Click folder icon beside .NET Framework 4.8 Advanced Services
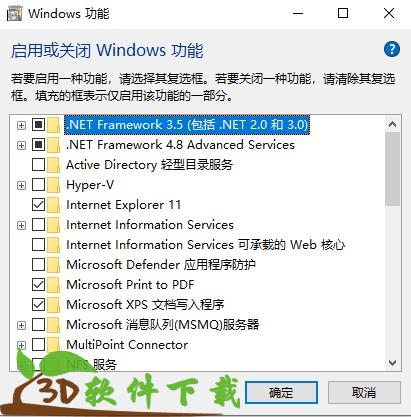Screen dimensions: 411x417 (53, 145)
